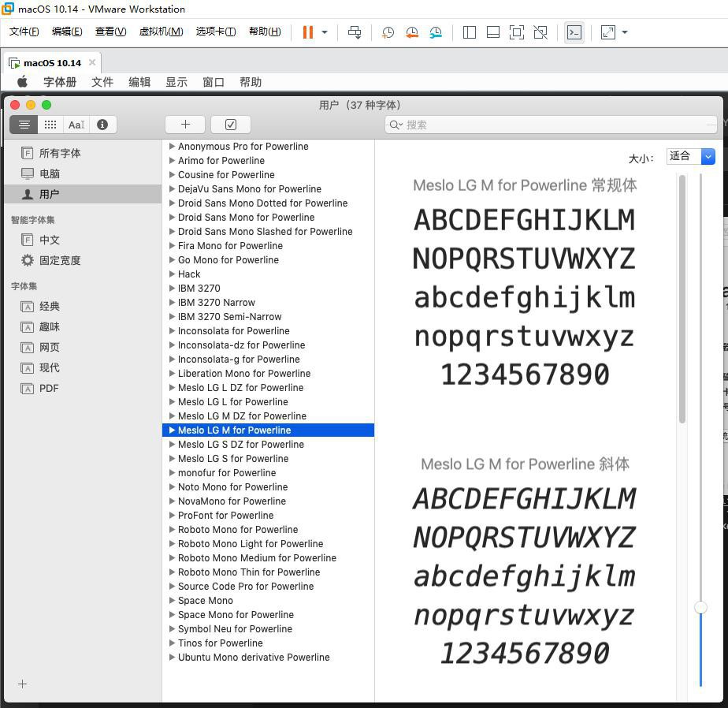Switch to sample list view mode
The width and height of the screenshot is (728, 708).
click(x=24, y=125)
